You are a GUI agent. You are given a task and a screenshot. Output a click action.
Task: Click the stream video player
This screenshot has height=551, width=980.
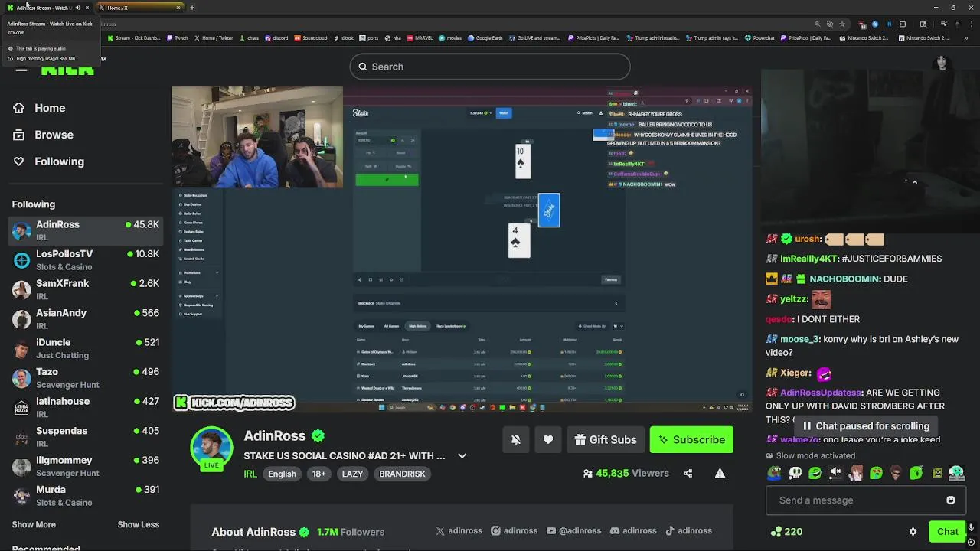(462, 249)
